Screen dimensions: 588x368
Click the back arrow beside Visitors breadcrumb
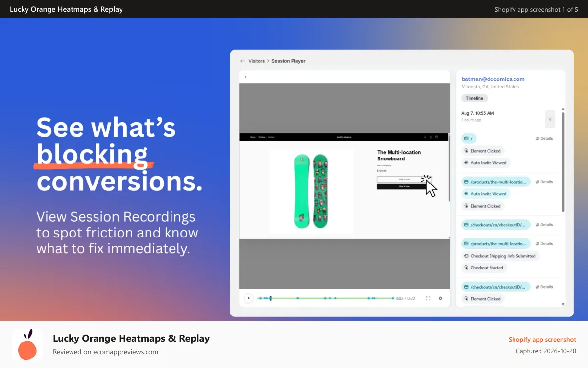242,61
